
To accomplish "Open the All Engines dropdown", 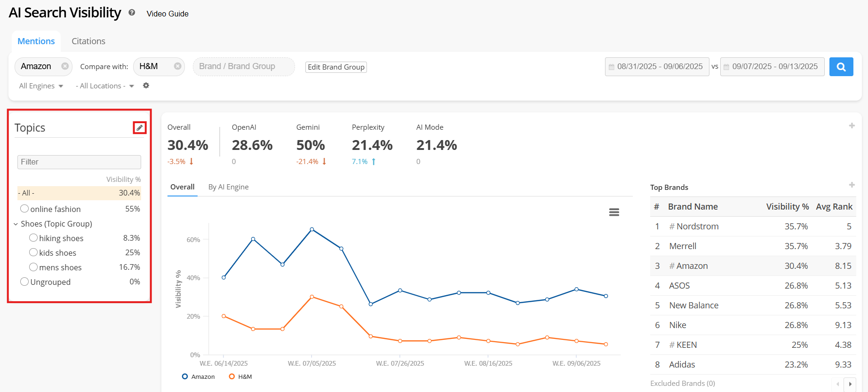I will coord(41,86).
